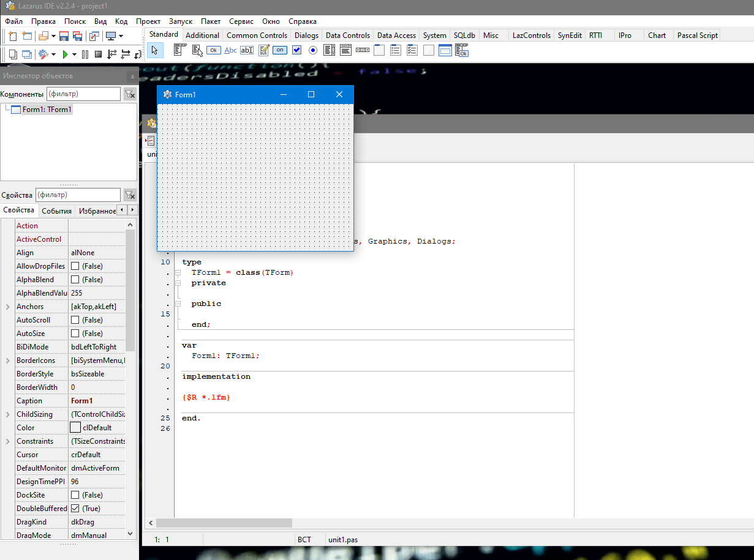Select TListBox component in palette
The height and width of the screenshot is (560, 754).
click(x=329, y=50)
